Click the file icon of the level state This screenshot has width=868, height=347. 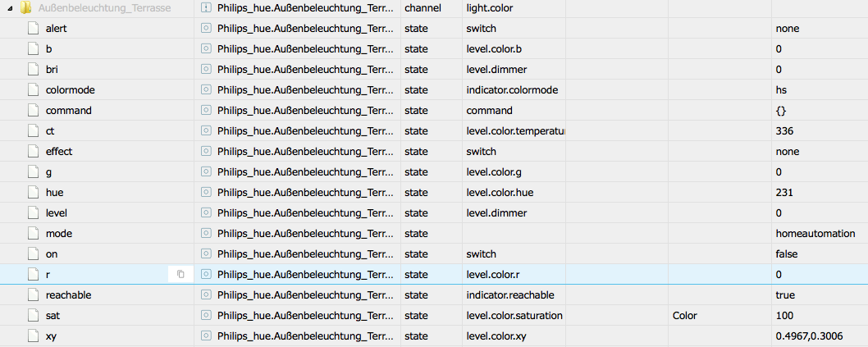coord(34,212)
